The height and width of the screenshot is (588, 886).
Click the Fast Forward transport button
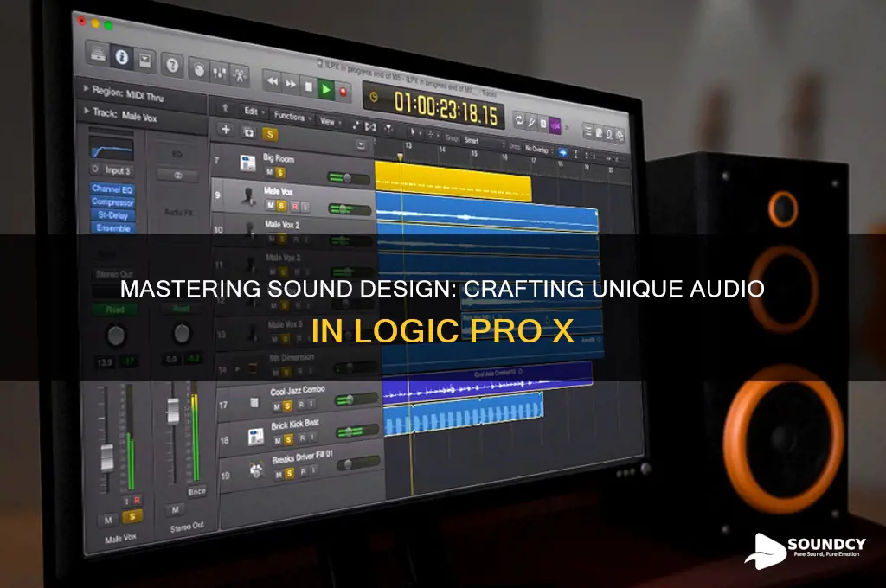291,84
